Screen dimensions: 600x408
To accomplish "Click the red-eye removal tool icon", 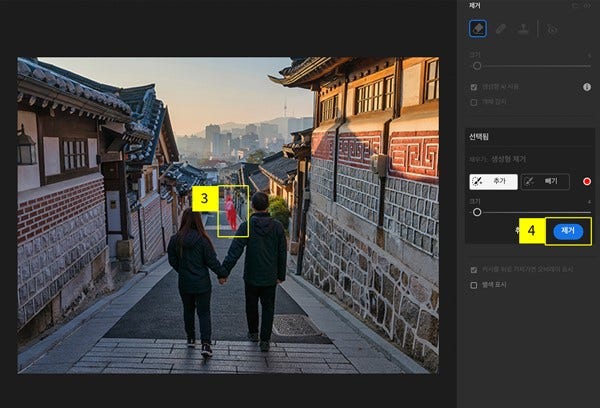I will point(552,29).
